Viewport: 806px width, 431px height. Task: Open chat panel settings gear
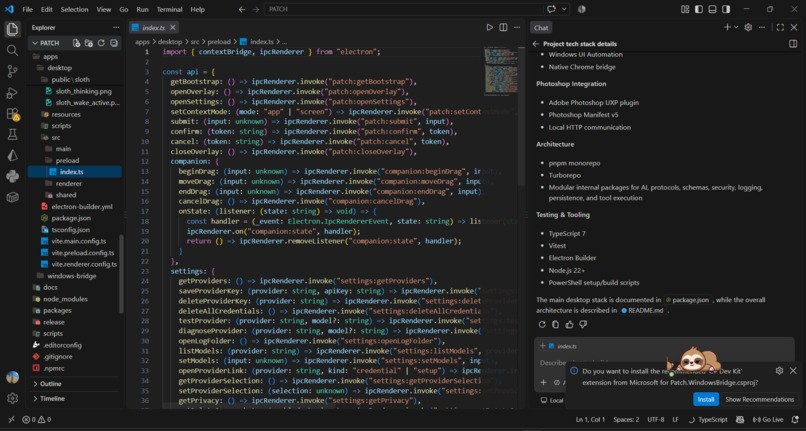748,27
